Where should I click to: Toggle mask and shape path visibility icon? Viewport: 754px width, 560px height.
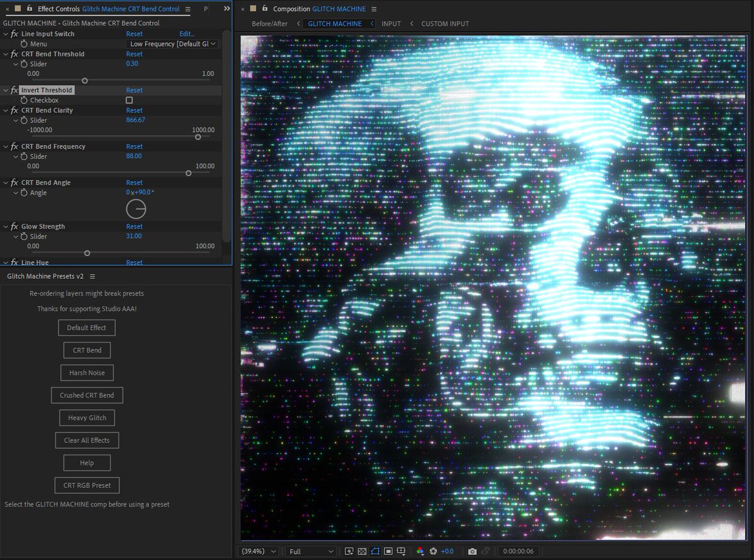click(375, 551)
